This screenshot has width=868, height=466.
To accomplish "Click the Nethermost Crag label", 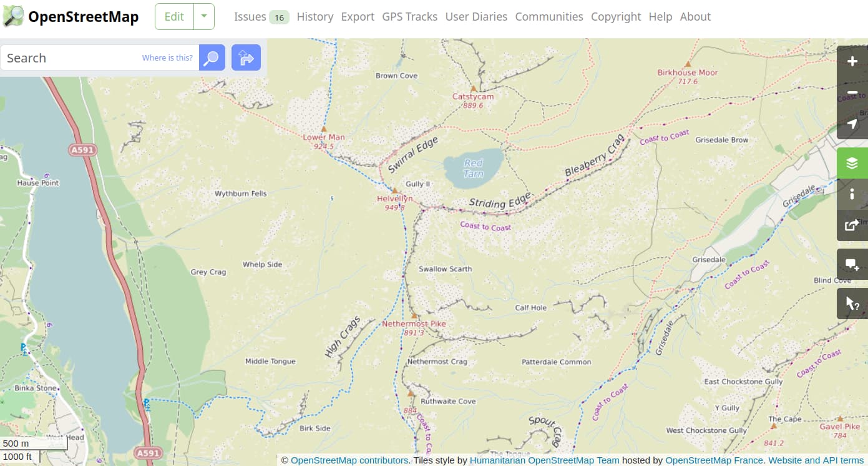I will pos(437,362).
